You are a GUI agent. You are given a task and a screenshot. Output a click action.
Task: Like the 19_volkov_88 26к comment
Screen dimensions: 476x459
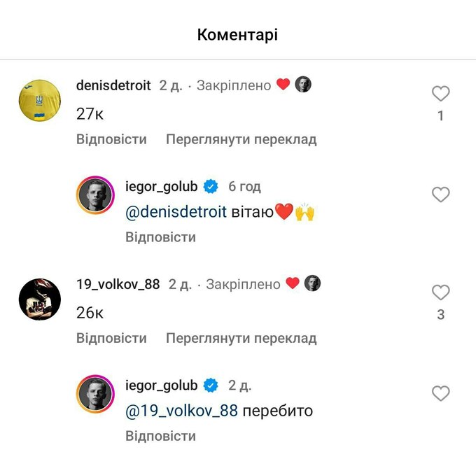click(x=440, y=292)
